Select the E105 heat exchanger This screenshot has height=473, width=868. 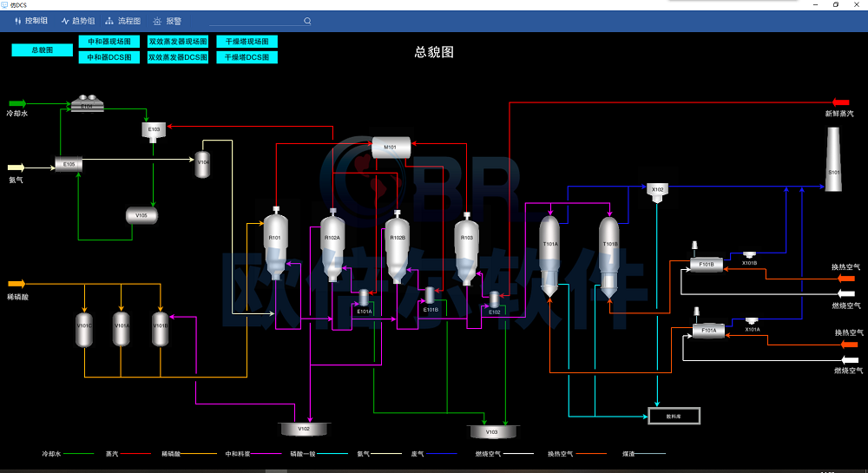click(68, 163)
